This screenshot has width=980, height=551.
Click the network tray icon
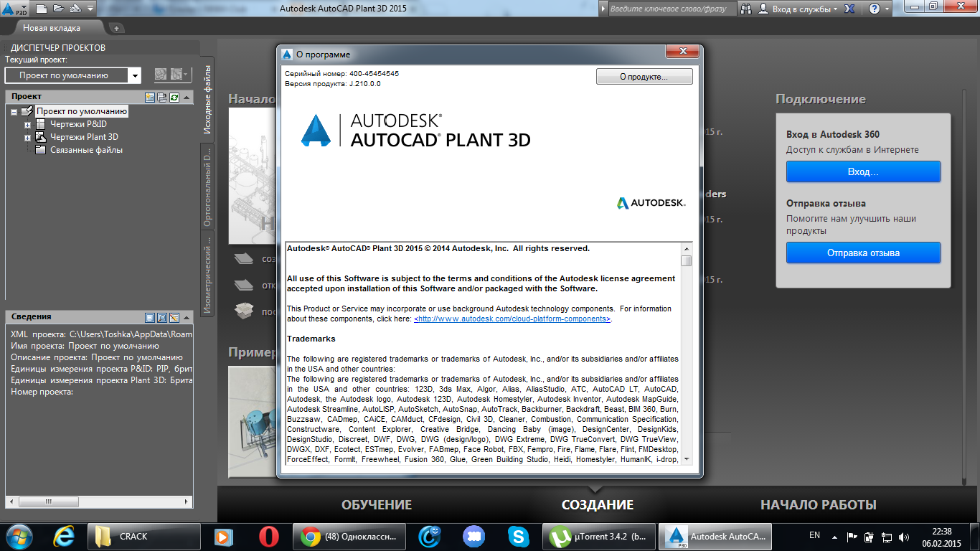point(887,536)
